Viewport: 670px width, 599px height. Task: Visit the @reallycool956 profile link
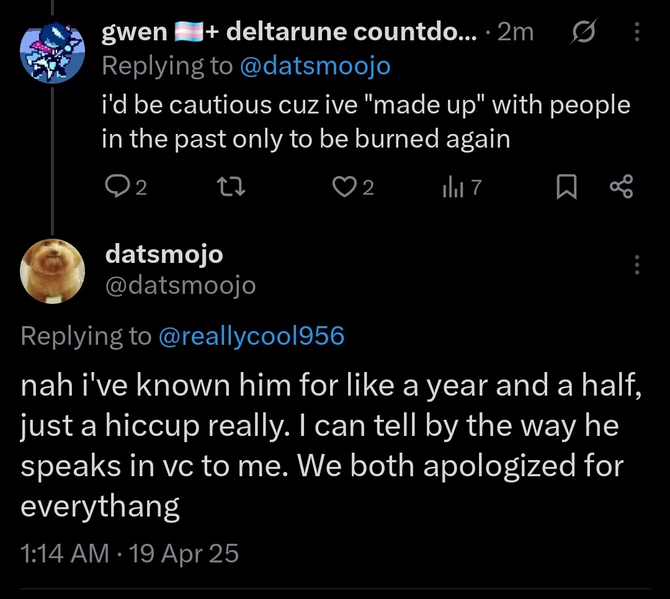pyautogui.click(x=251, y=337)
